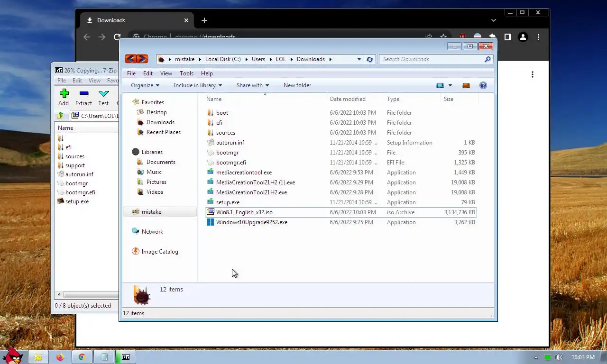Click the change view icon in Explorer toolbar

440,85
